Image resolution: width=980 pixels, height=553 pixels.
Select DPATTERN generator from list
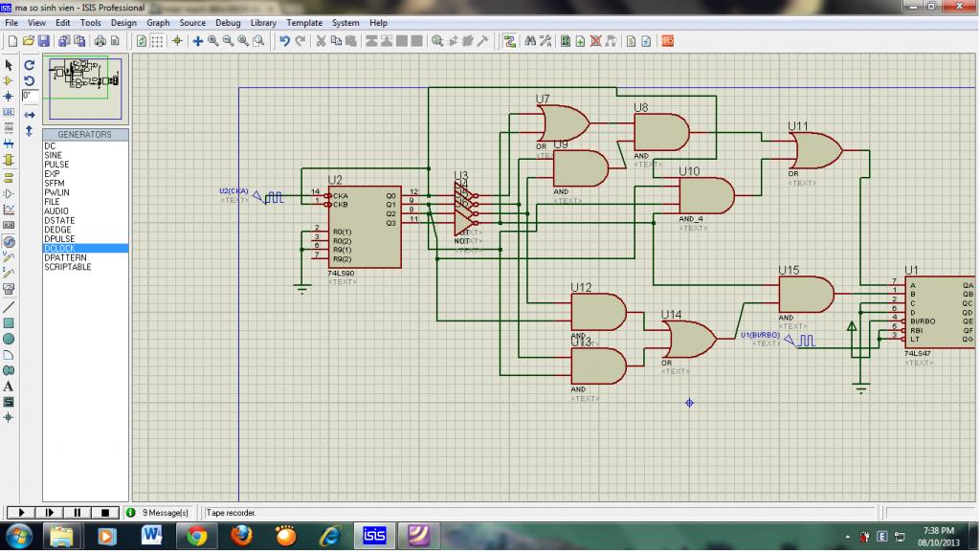pos(64,258)
